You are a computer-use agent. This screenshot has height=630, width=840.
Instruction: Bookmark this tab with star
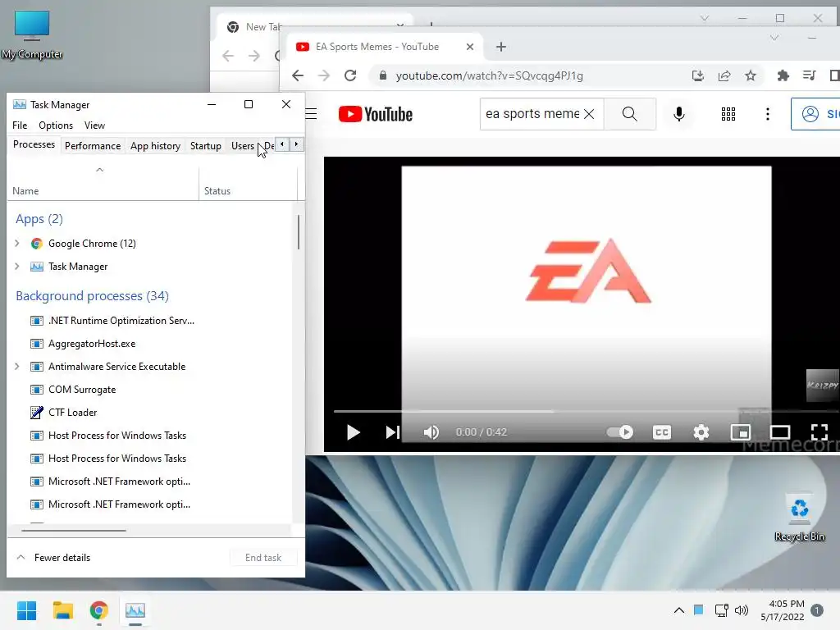tap(751, 75)
